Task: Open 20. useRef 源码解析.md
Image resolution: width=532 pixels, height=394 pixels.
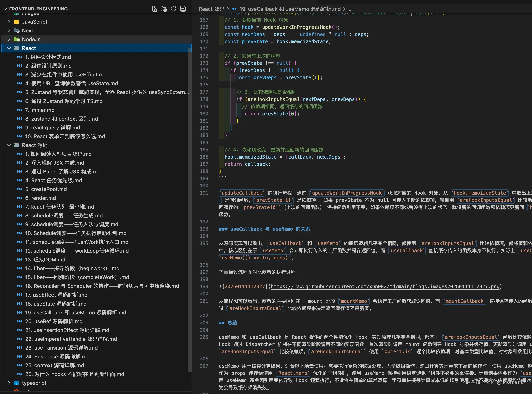Action: [58, 321]
